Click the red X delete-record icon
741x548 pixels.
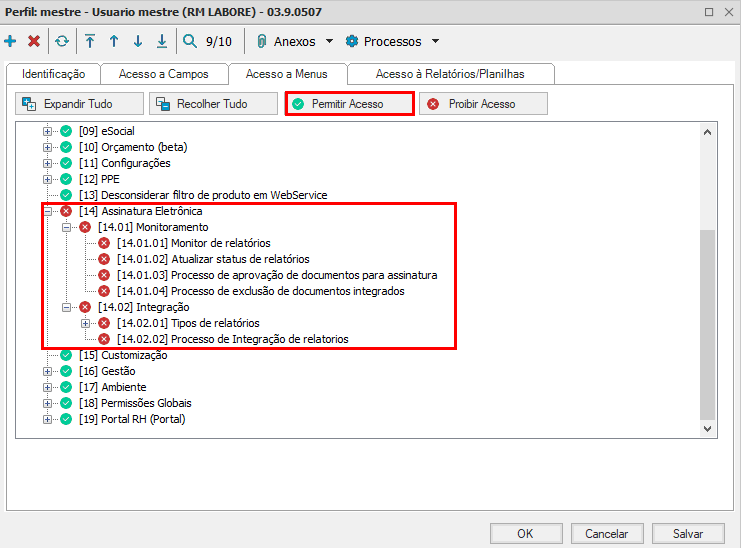pyautogui.click(x=34, y=41)
